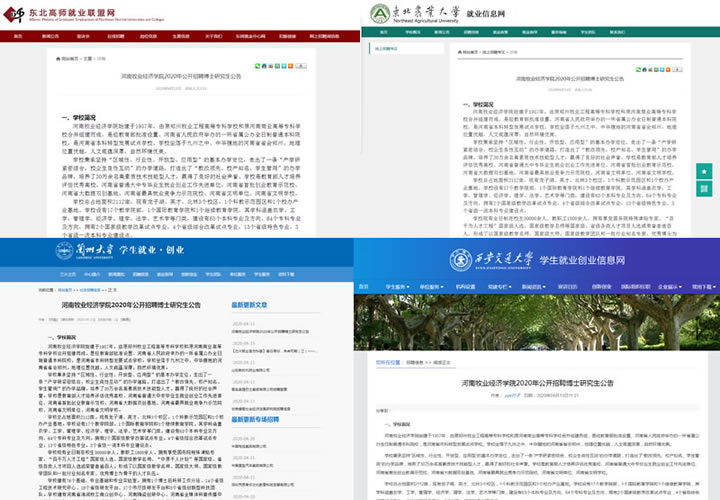Click 最新更新专场招聘 heading on Lanzhou page

[255, 420]
